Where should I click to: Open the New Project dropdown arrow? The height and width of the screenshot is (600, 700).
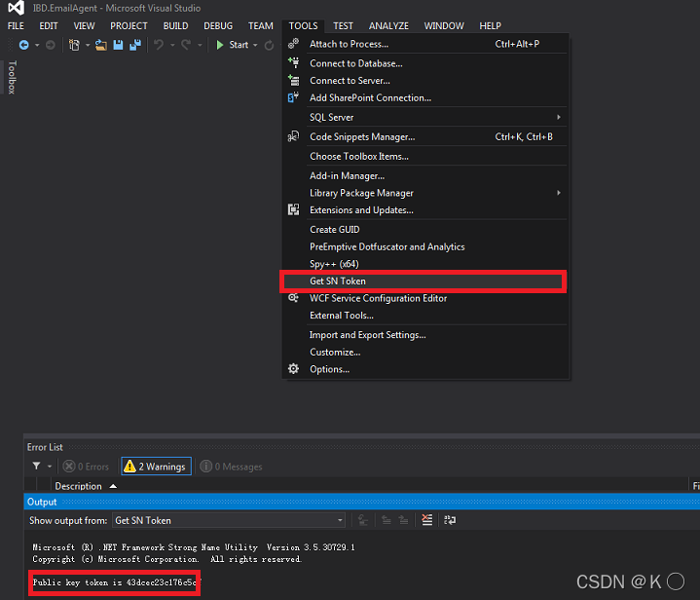(88, 45)
